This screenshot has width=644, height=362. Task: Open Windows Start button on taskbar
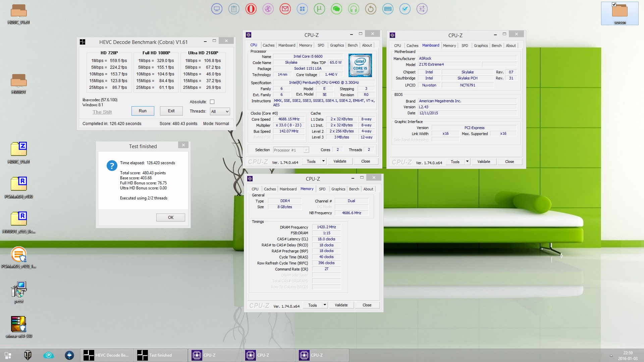[8, 355]
